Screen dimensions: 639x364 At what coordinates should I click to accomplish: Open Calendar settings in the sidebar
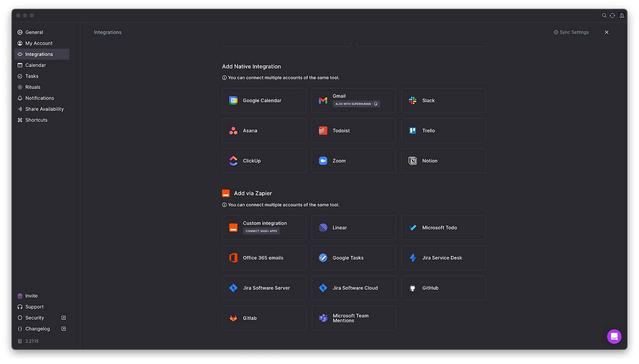pyautogui.click(x=42, y=65)
